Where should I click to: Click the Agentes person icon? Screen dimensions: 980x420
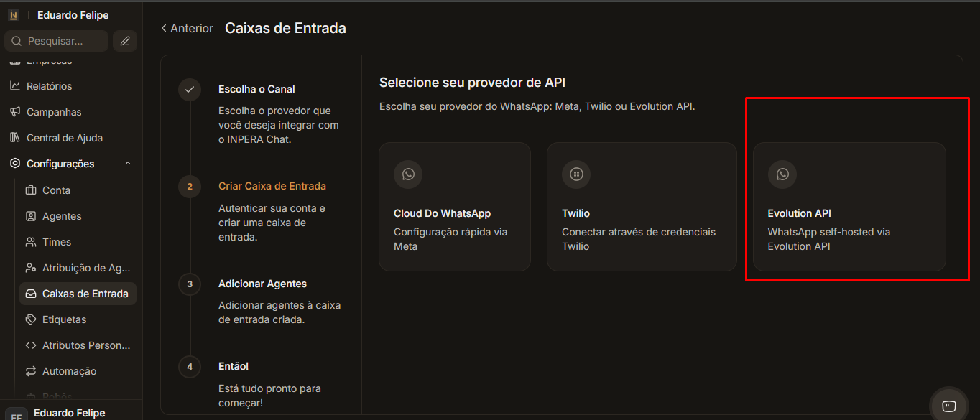(x=31, y=216)
